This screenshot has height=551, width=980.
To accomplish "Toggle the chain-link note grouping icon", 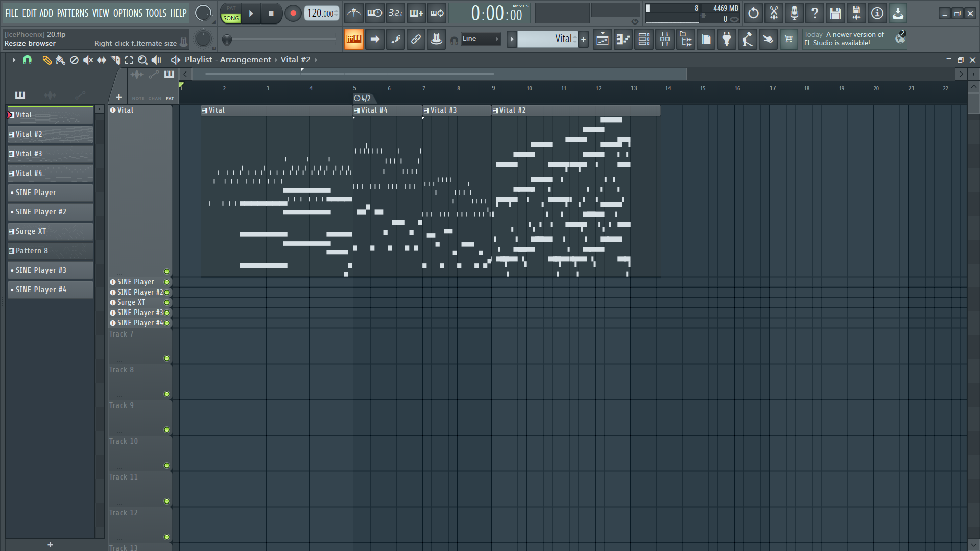I will [x=416, y=39].
